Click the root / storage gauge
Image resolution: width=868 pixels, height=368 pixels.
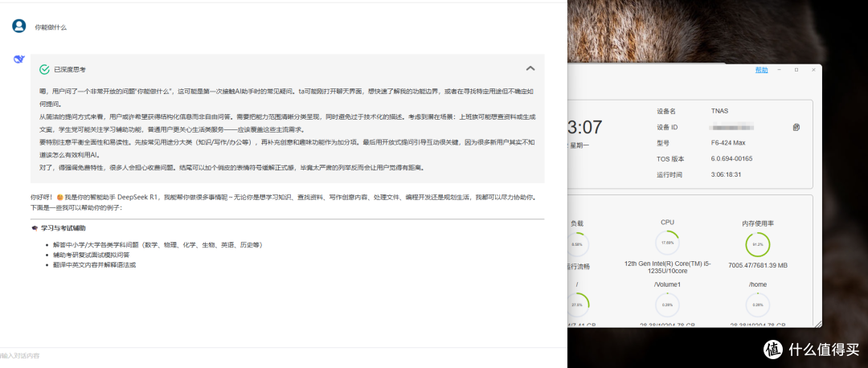[577, 305]
